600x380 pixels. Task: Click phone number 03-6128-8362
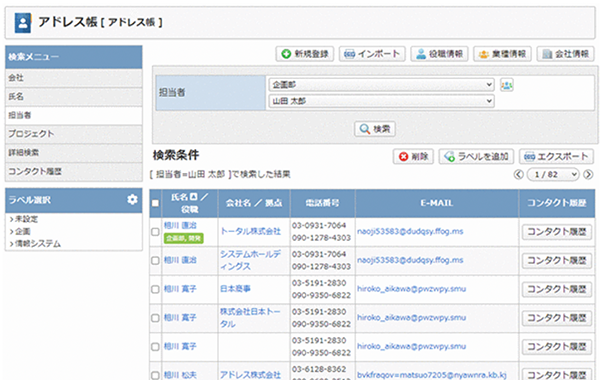click(x=319, y=369)
